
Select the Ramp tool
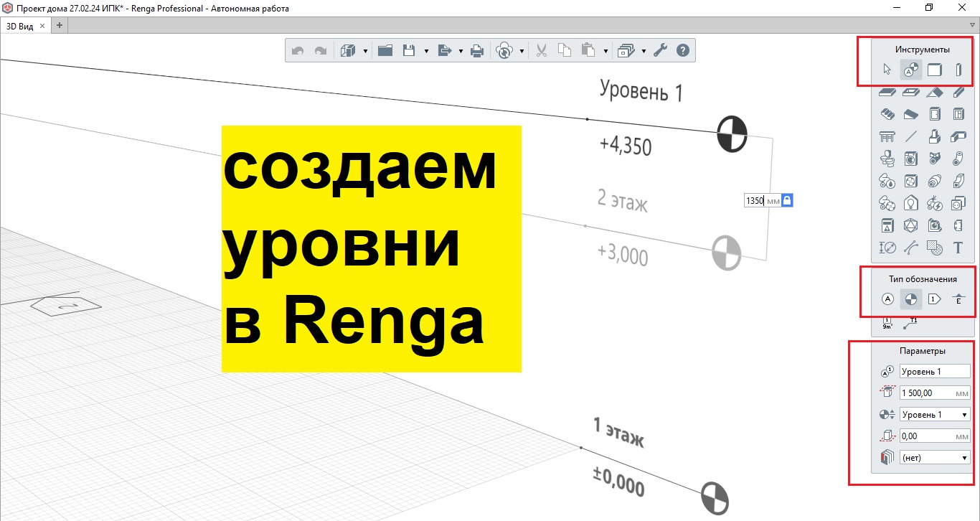point(910,114)
